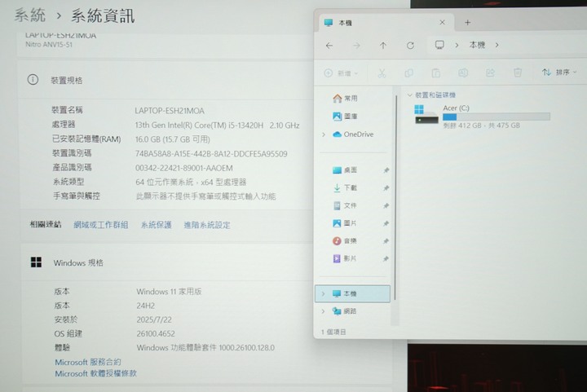Click the forward navigation arrow
587x392 pixels.
356,46
